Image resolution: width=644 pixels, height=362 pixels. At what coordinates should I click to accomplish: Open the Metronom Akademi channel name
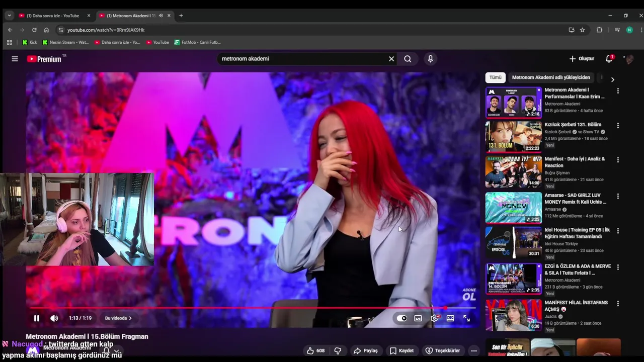pos(67,348)
